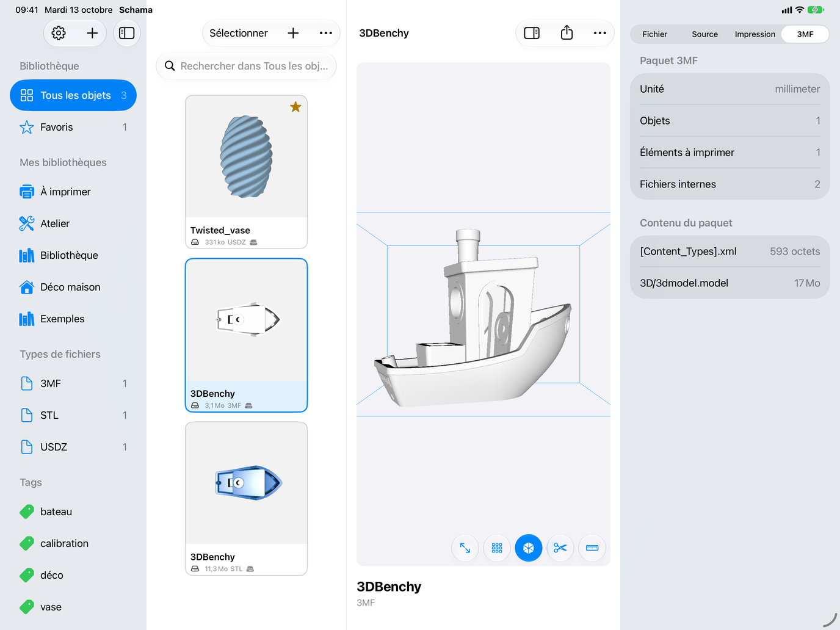Viewport: 840px width, 630px height.
Task: Share the 3DBenchy model
Action: point(567,33)
